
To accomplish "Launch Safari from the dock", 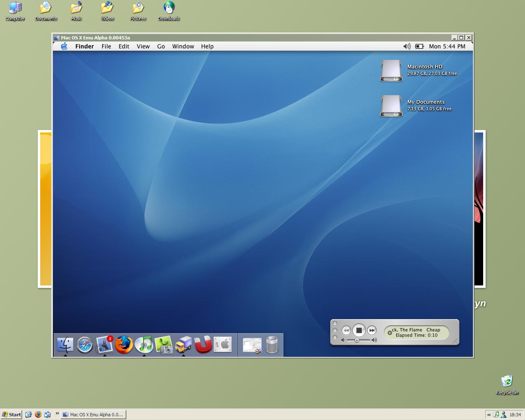I will pyautogui.click(x=85, y=345).
